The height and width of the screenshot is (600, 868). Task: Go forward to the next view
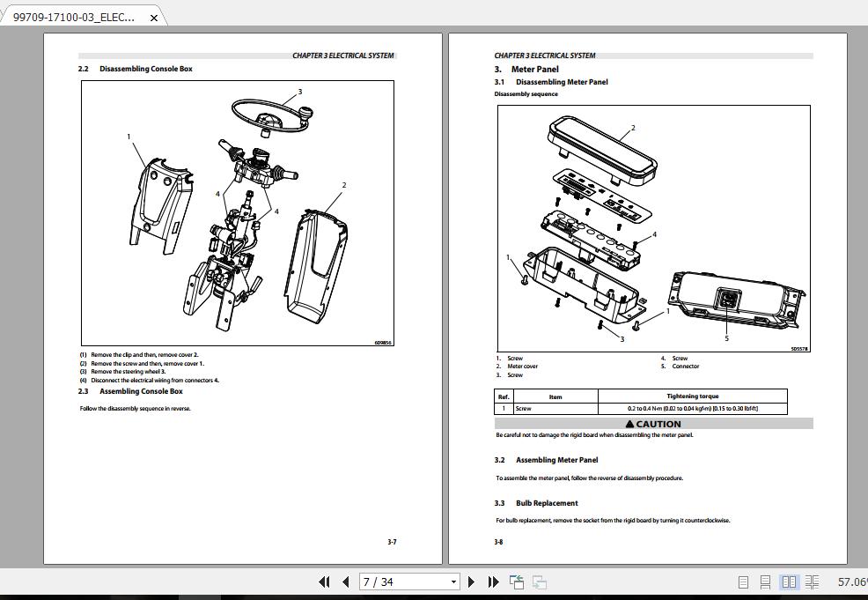click(540, 581)
